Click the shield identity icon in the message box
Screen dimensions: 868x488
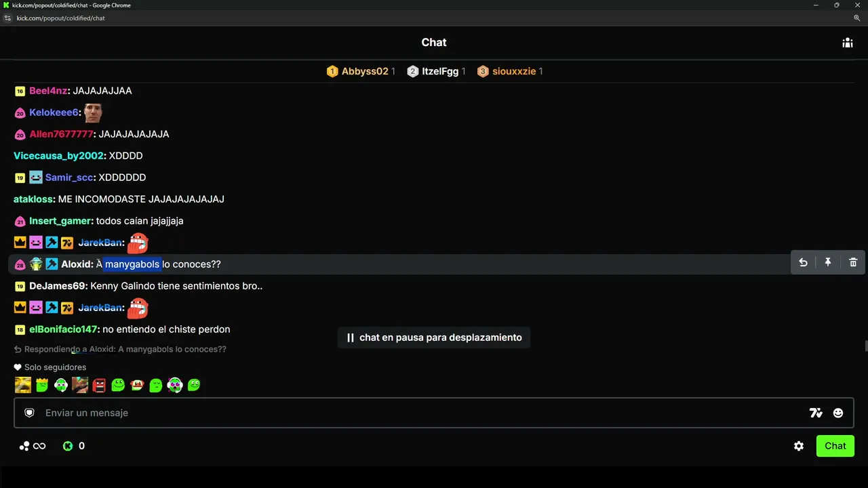(29, 413)
